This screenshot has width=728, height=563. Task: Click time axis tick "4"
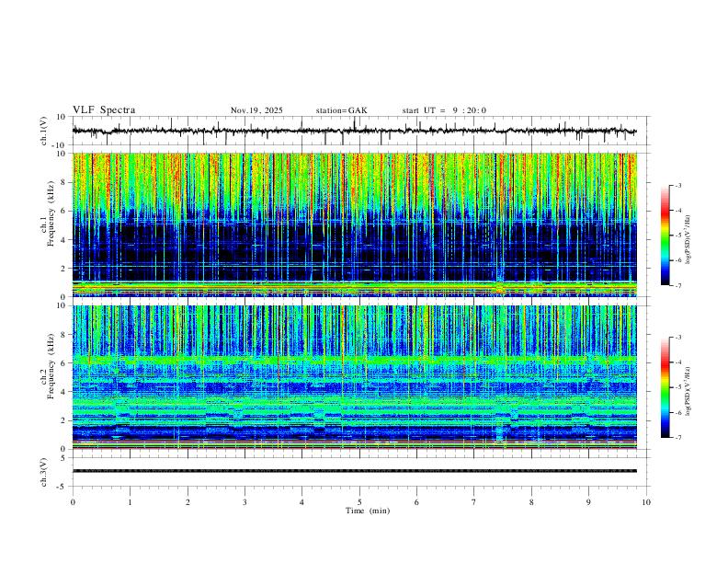click(301, 502)
